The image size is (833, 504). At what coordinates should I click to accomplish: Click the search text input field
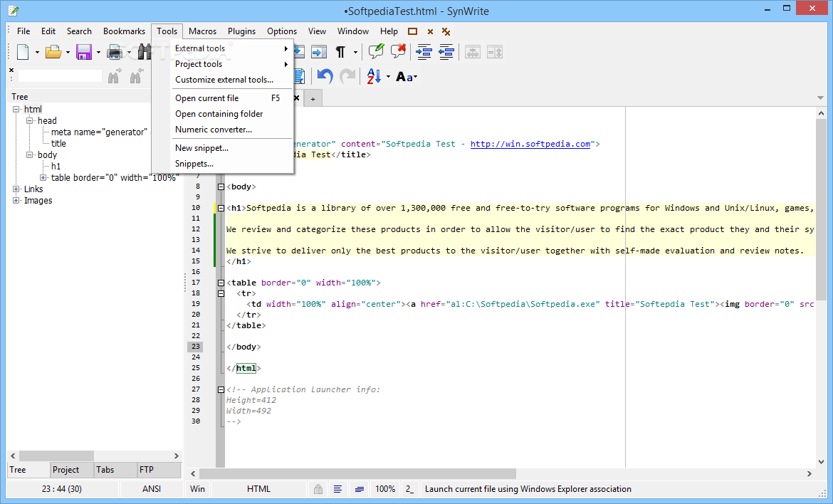tap(60, 76)
